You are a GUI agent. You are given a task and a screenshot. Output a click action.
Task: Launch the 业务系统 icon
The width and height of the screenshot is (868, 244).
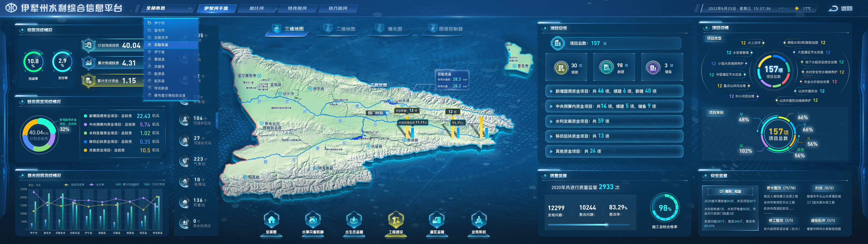coord(479,220)
